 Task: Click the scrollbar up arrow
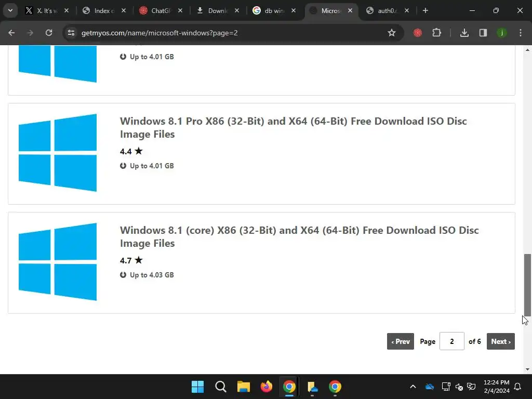[527, 50]
